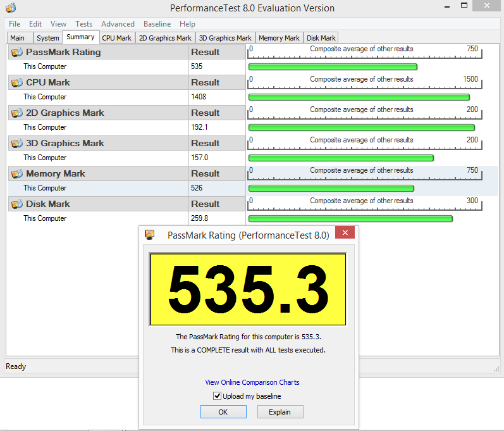Open the 2D Graphics Mark tab

click(165, 38)
